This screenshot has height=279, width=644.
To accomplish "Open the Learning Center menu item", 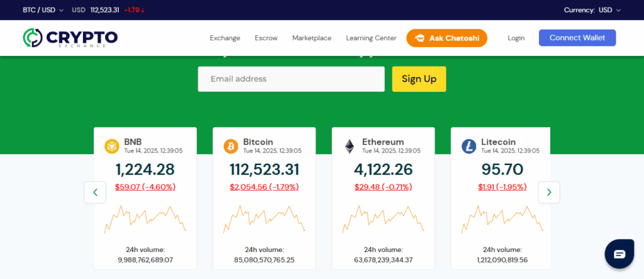I will (x=371, y=38).
